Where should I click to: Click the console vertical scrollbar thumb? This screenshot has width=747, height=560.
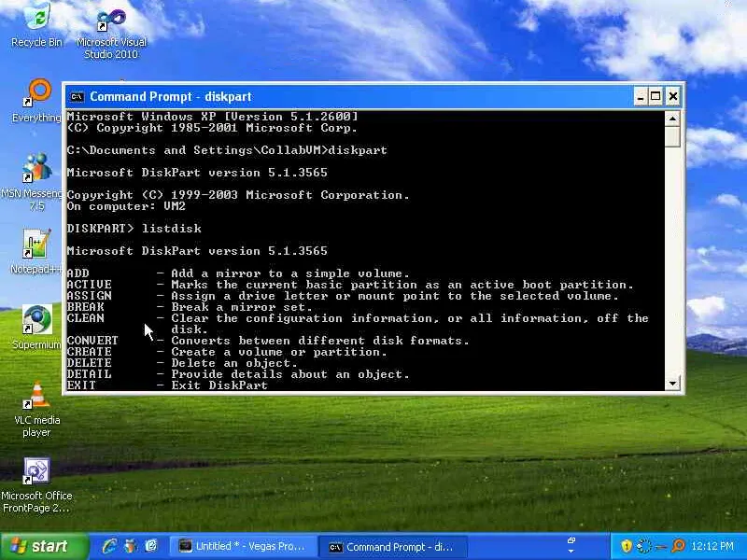pos(672,136)
